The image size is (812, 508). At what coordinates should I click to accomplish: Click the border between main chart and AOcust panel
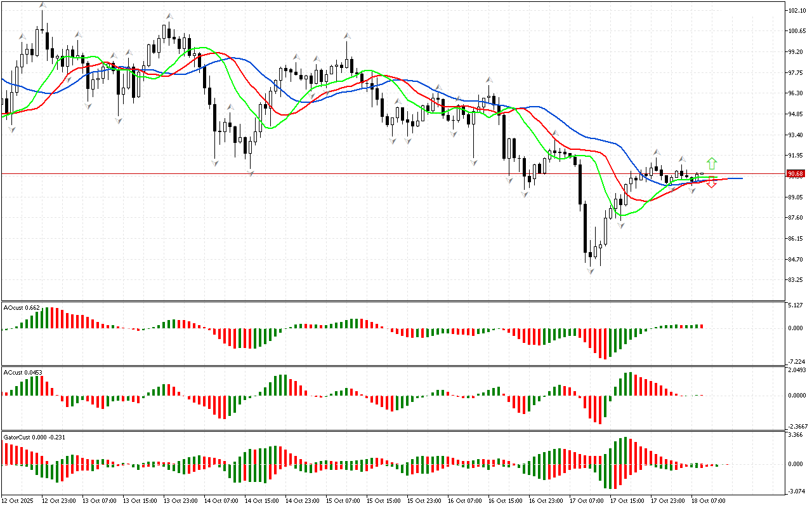pos(392,301)
